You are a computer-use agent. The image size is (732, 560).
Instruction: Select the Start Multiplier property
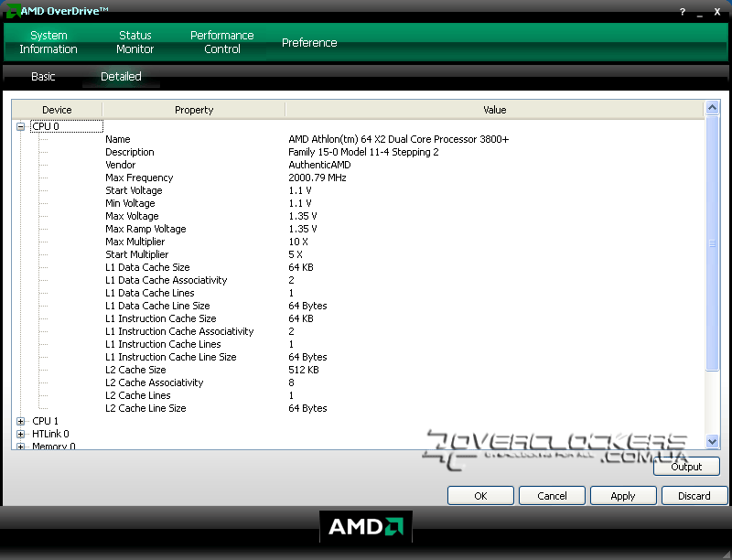click(136, 254)
